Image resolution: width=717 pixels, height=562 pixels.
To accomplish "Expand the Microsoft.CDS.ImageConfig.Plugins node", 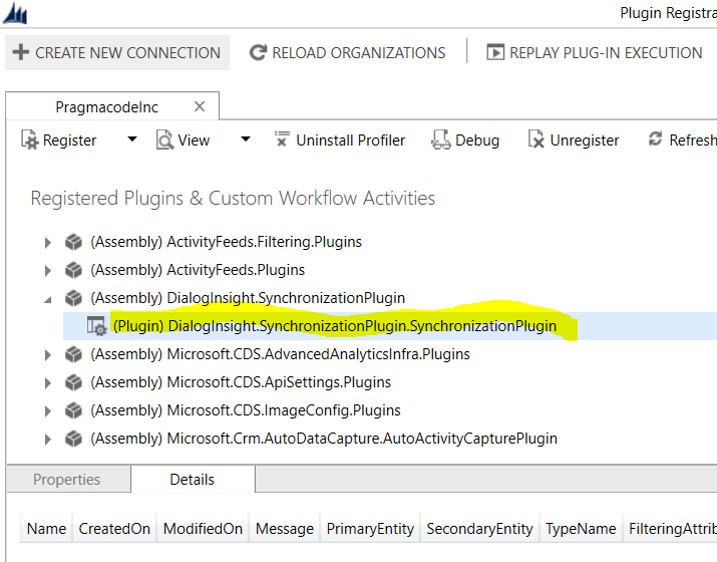I will pyautogui.click(x=48, y=411).
